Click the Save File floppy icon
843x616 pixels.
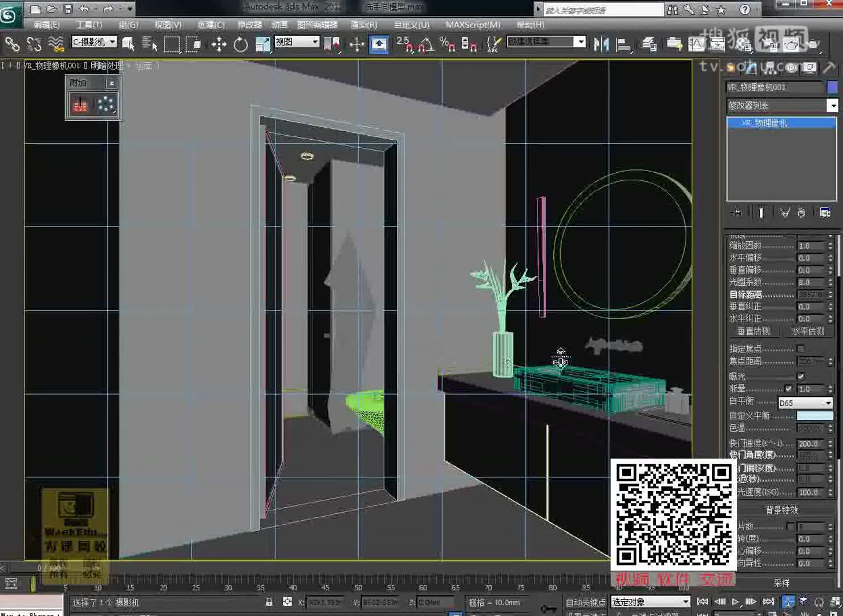coord(67,9)
